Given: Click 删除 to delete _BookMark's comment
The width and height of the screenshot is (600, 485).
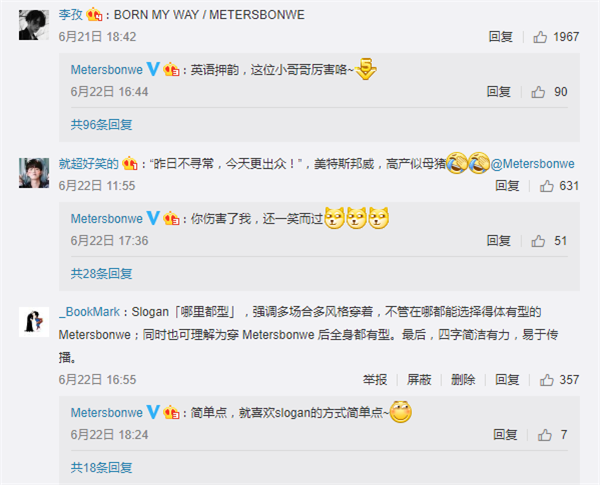Looking at the screenshot, I should pyautogui.click(x=463, y=380).
